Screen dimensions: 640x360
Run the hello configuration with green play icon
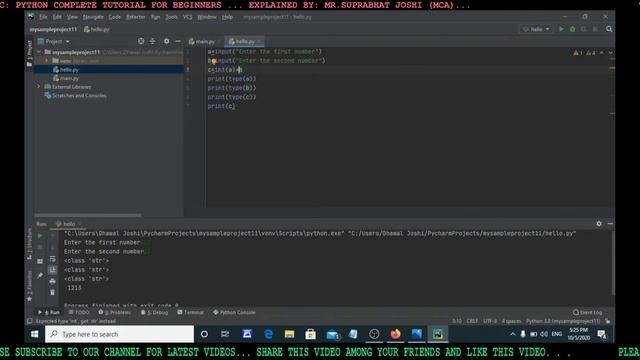(561, 29)
